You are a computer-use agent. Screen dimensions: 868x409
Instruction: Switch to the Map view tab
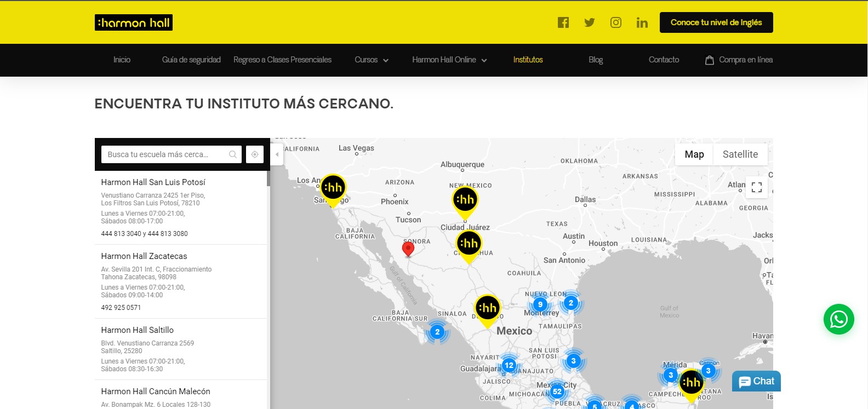pyautogui.click(x=694, y=154)
